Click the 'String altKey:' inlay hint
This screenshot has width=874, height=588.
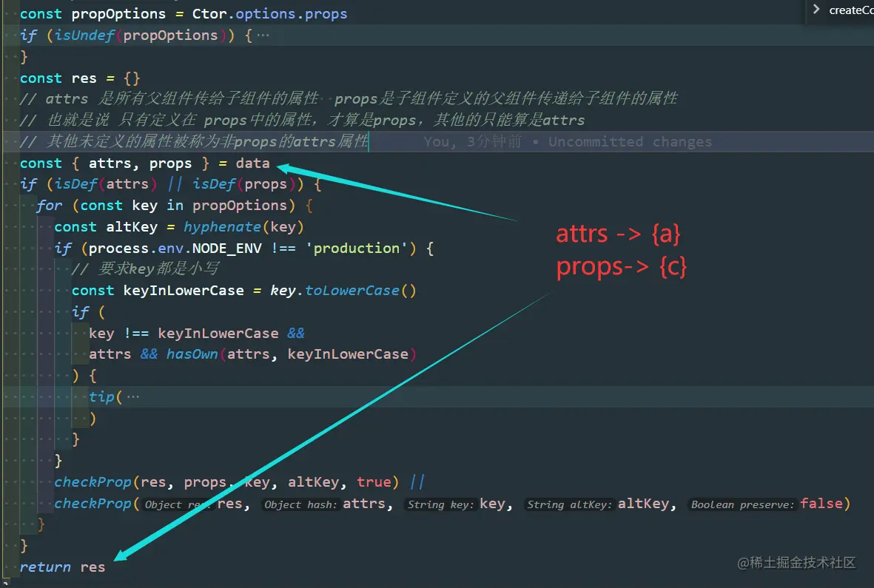(x=569, y=504)
